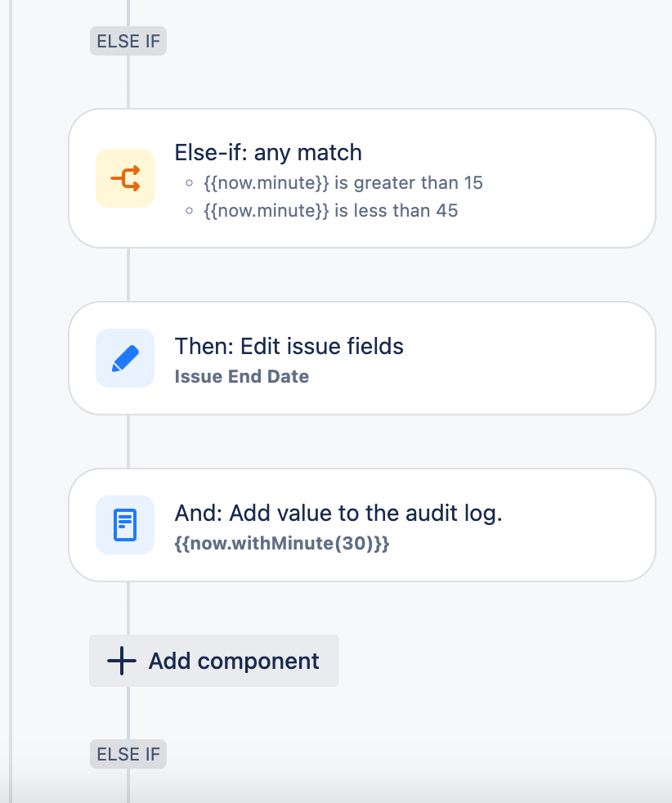Click the plus icon beside Add component
Viewport: 672px width, 803px height.
[x=122, y=661]
